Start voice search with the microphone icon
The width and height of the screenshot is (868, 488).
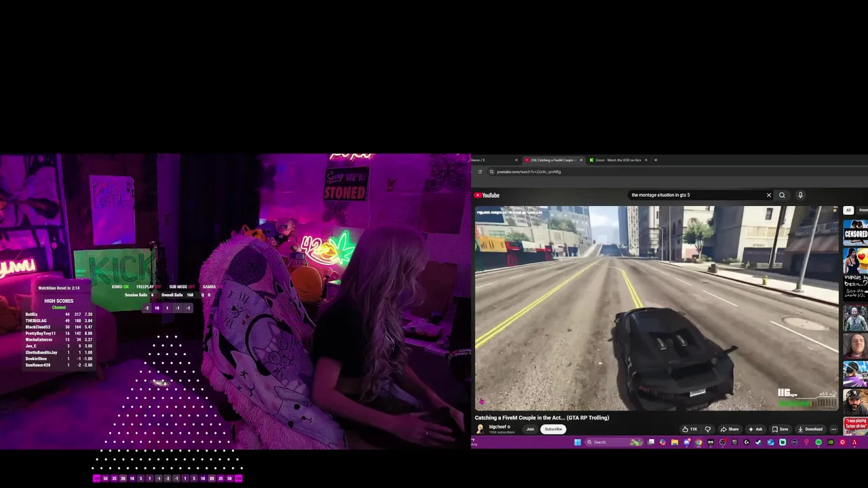pyautogui.click(x=800, y=195)
